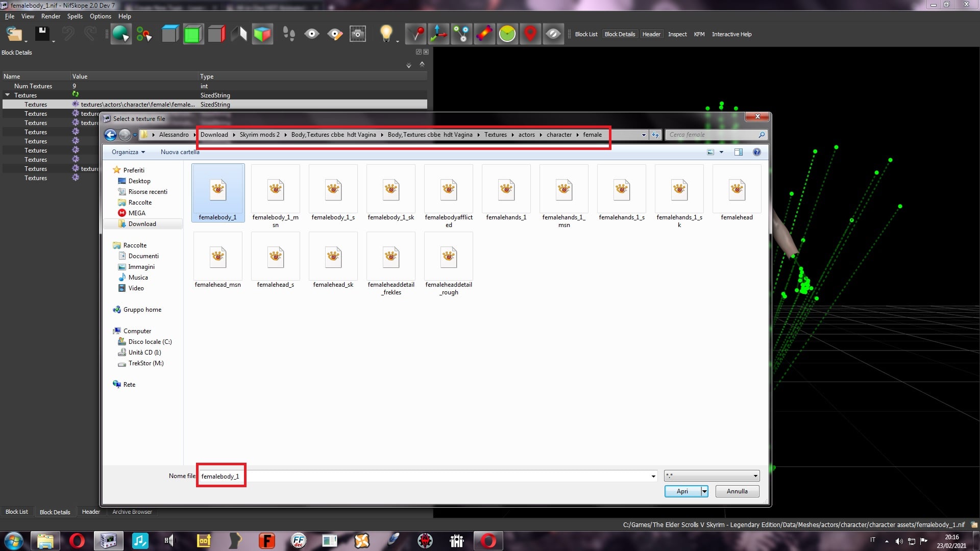Toggle the rainbow colored bar icon
The image size is (980, 551).
[484, 34]
